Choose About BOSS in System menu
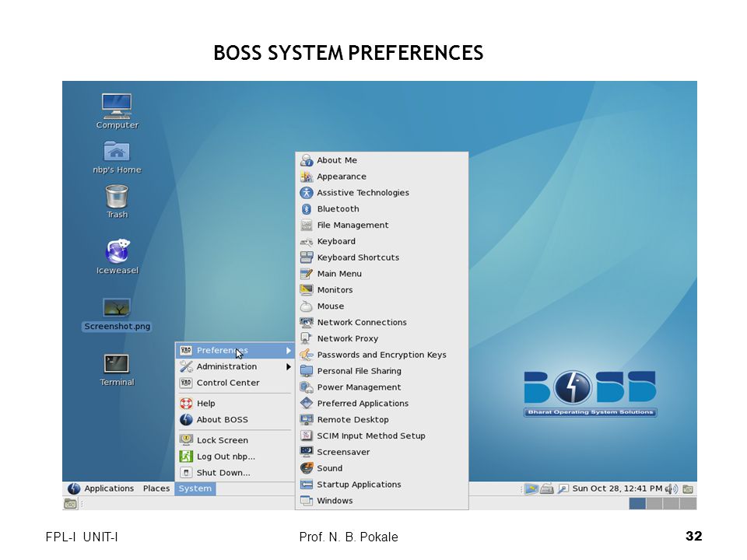This screenshot has height=560, width=747. [235, 419]
